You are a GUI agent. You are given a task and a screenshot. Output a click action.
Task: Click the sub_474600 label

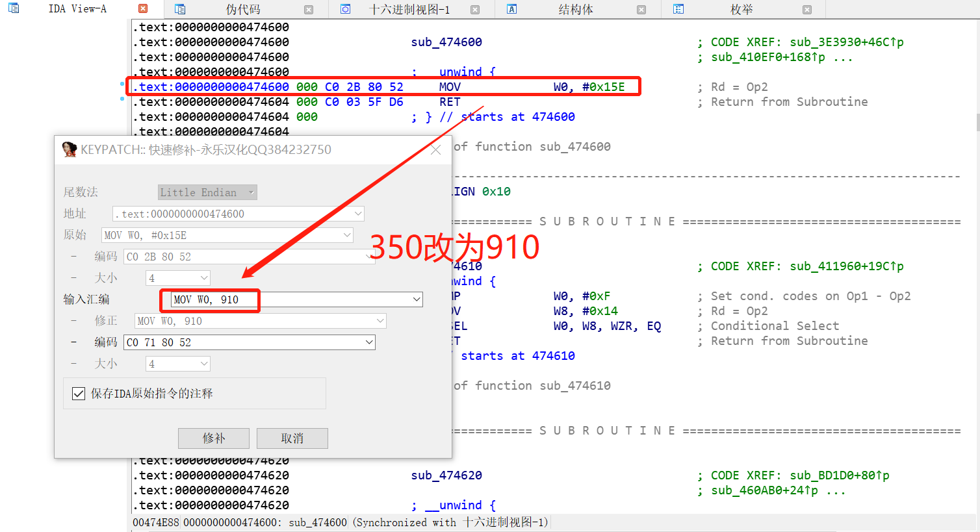coord(446,42)
